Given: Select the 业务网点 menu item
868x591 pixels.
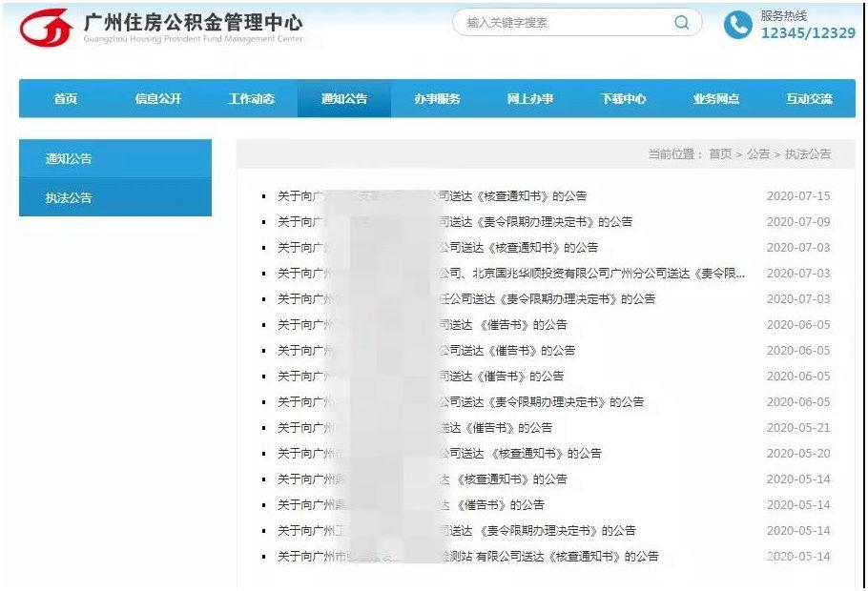Looking at the screenshot, I should (716, 98).
